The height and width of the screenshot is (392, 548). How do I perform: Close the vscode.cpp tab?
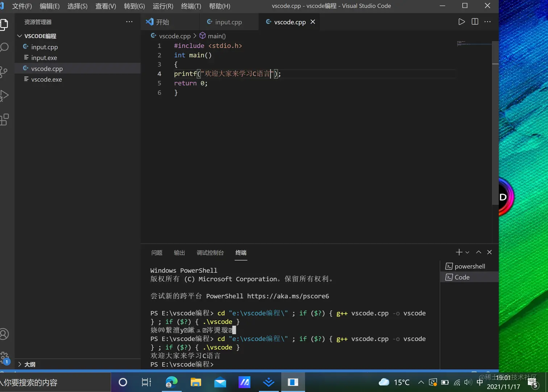[x=313, y=22]
